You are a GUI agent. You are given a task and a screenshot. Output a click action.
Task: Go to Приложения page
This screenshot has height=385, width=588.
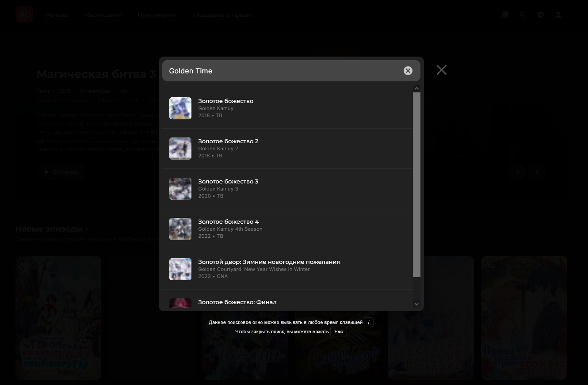[x=157, y=15]
